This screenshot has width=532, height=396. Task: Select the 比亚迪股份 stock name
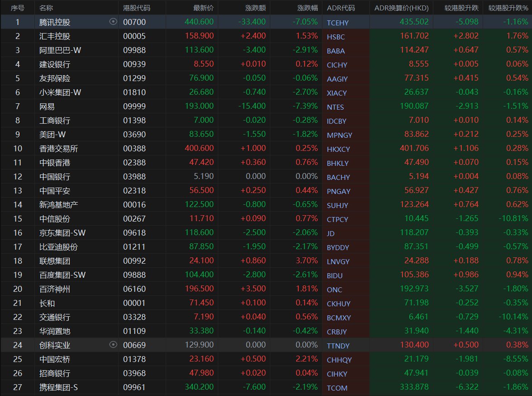pyautogui.click(x=58, y=247)
